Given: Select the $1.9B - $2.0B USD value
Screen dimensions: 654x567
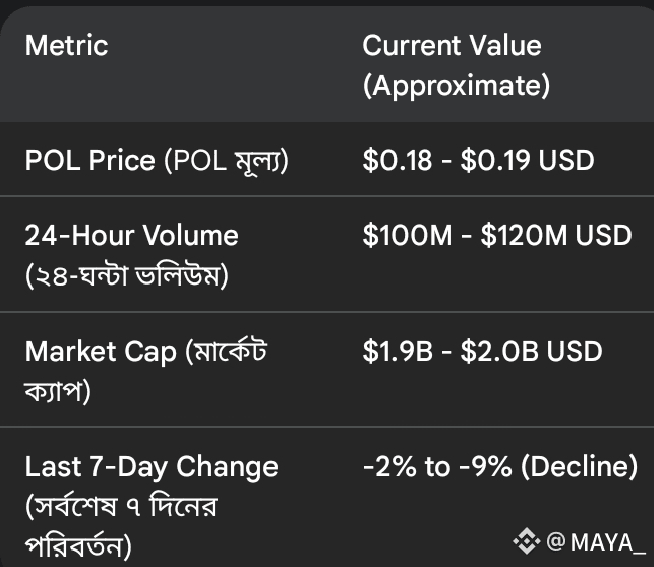Looking at the screenshot, I should pyautogui.click(x=482, y=351).
